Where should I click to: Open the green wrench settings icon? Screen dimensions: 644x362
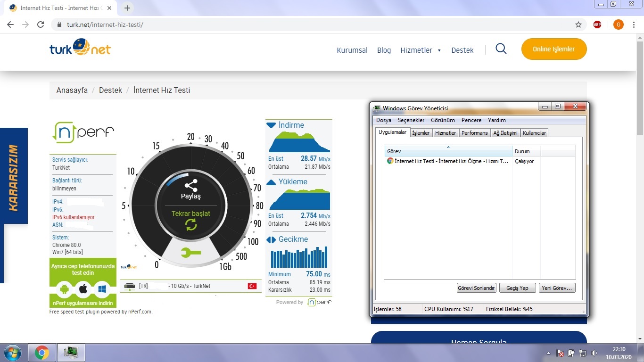(x=190, y=253)
